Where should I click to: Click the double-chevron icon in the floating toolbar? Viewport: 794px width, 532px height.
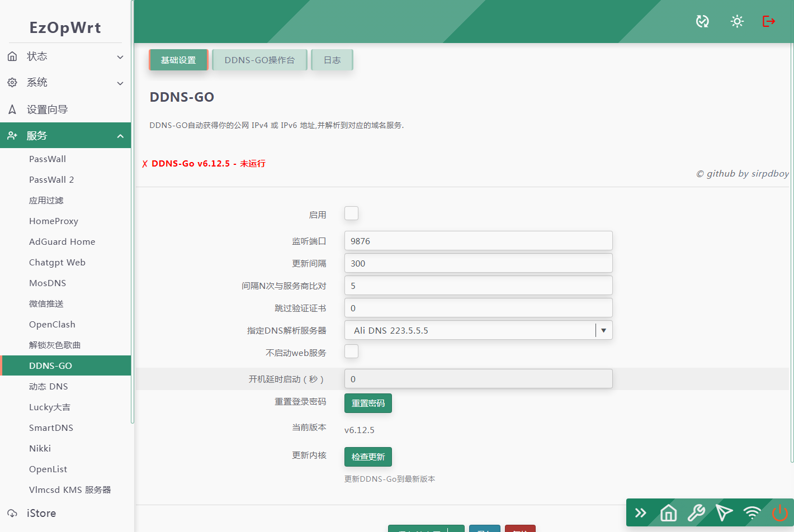641,512
